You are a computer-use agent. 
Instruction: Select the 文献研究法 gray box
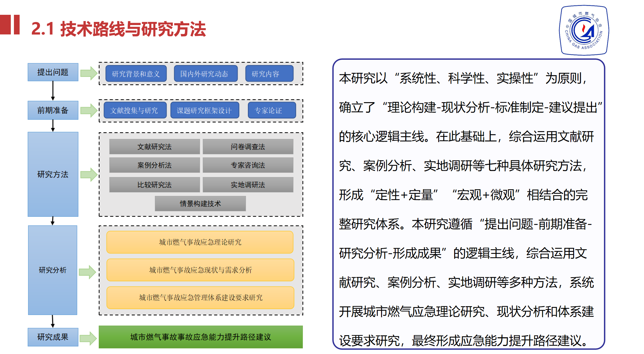154,147
